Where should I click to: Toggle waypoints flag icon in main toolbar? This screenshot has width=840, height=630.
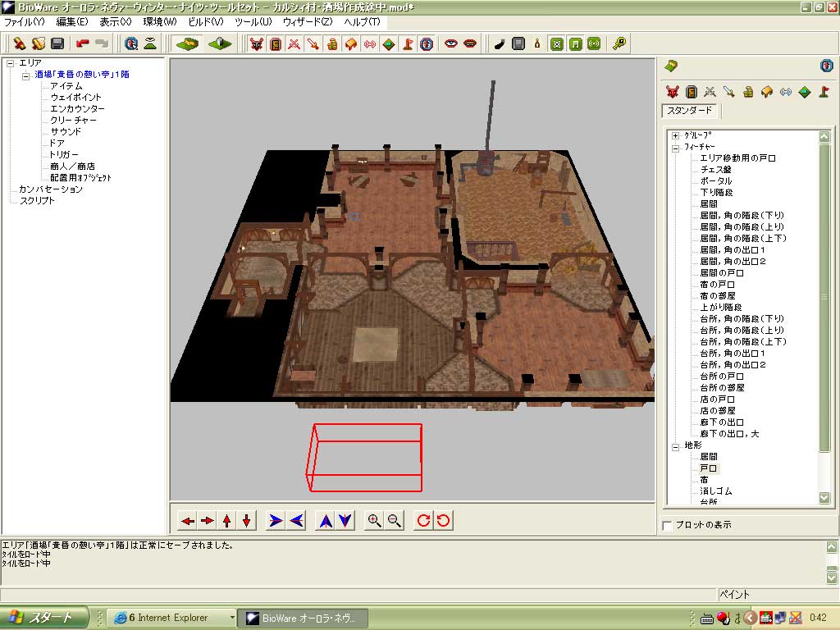coord(408,43)
